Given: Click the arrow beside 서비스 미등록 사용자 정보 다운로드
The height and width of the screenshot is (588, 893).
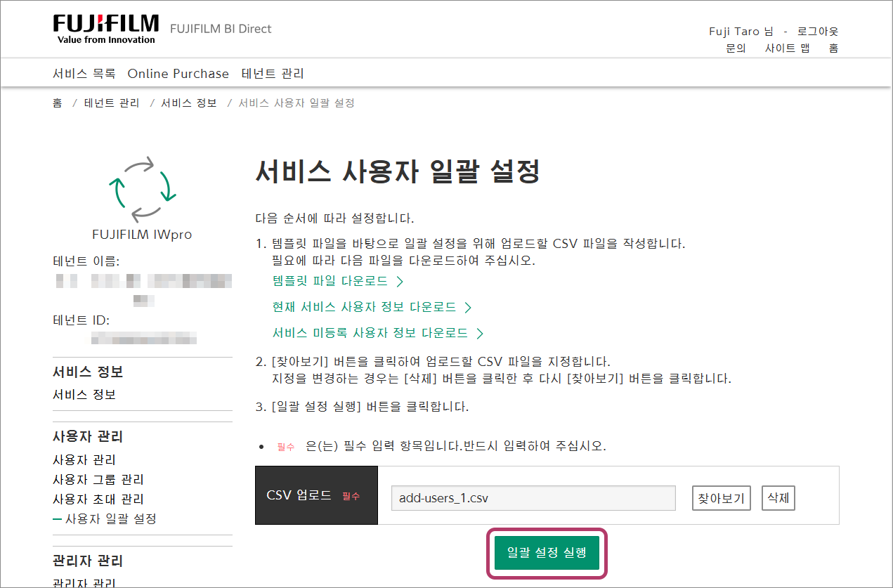Looking at the screenshot, I should (x=480, y=333).
